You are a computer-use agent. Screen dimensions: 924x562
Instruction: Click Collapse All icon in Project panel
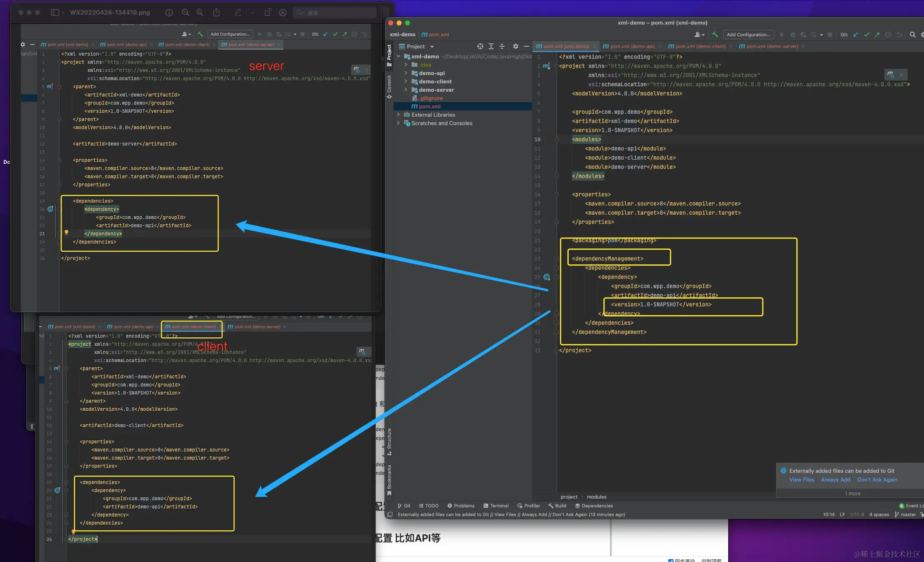click(502, 46)
